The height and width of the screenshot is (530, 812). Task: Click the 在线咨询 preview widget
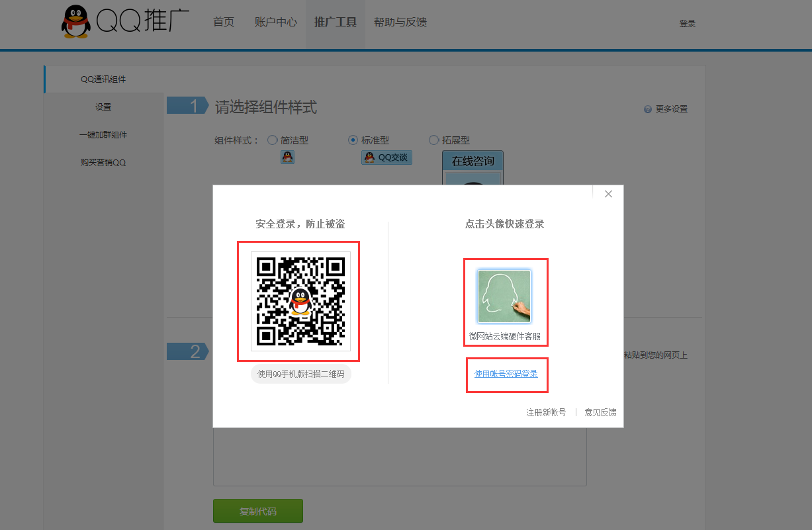coord(473,167)
